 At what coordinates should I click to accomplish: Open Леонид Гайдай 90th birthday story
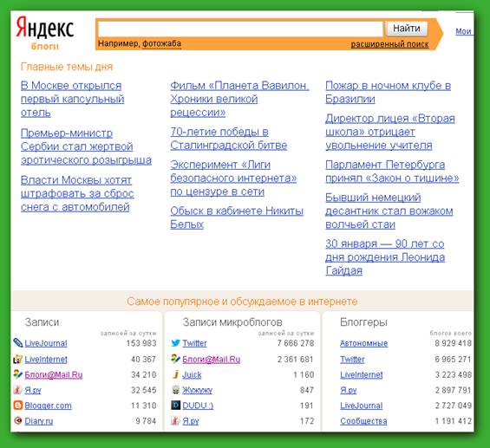(x=385, y=257)
